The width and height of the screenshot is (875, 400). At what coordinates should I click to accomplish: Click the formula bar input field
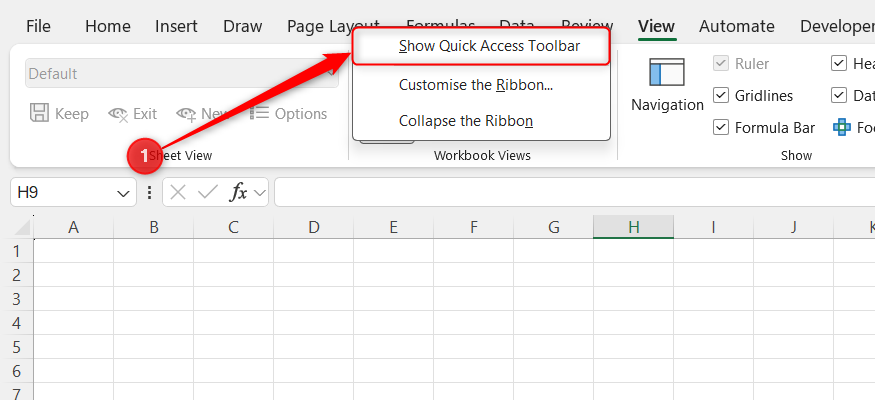pos(575,192)
